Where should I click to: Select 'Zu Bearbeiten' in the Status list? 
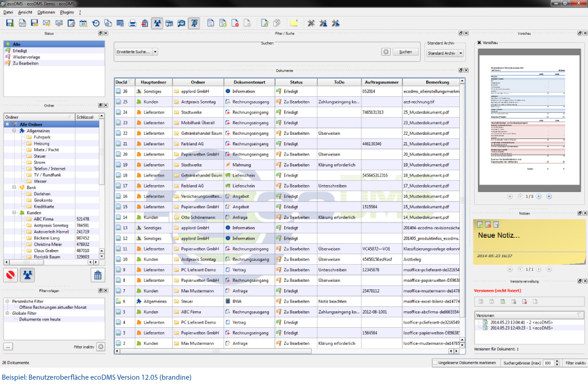[x=25, y=63]
